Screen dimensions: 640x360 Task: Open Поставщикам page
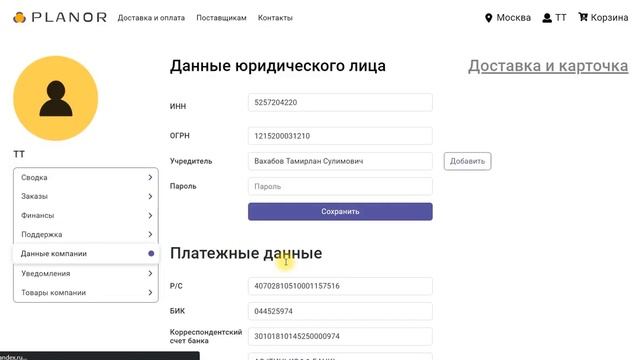(x=221, y=18)
